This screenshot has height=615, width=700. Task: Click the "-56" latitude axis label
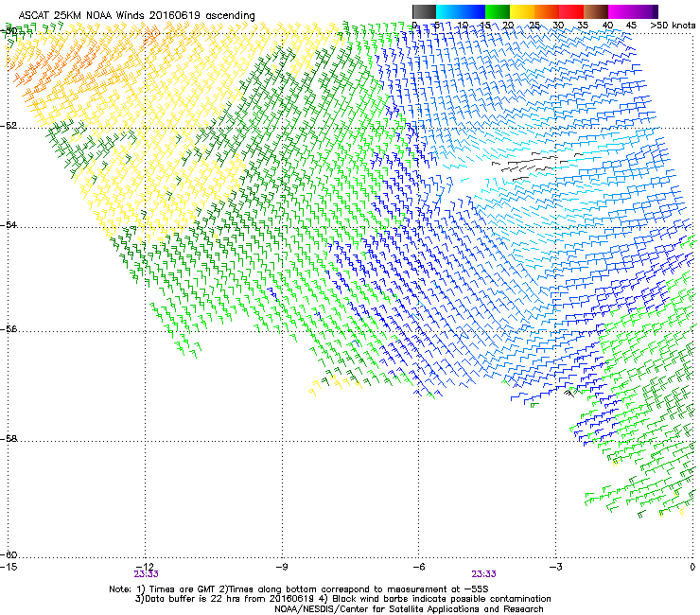[9, 328]
